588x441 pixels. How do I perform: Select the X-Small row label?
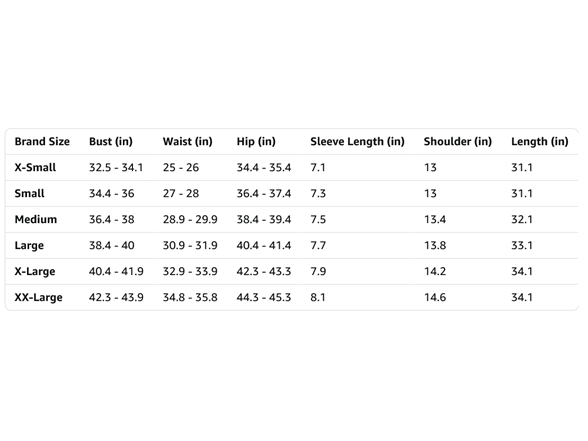35,167
